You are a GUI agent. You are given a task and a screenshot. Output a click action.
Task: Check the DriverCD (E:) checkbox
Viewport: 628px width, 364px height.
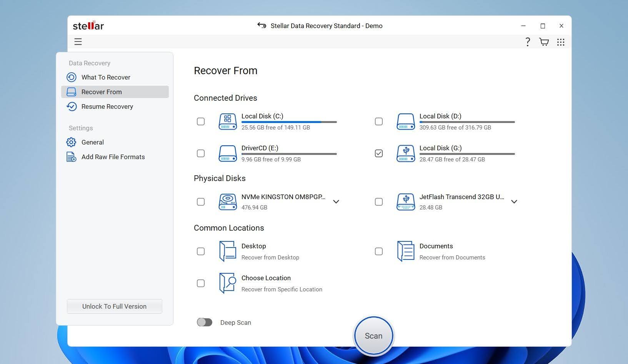point(201,153)
